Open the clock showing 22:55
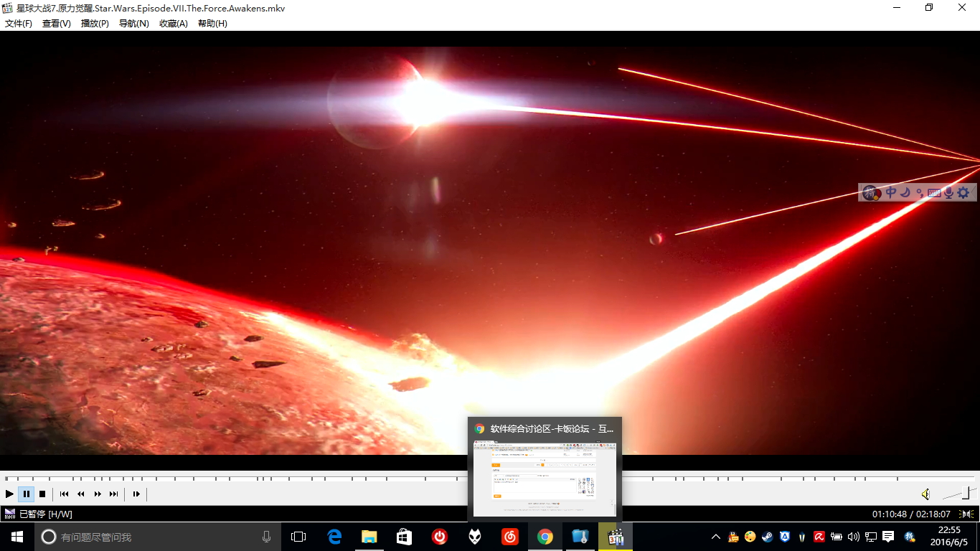 949,537
